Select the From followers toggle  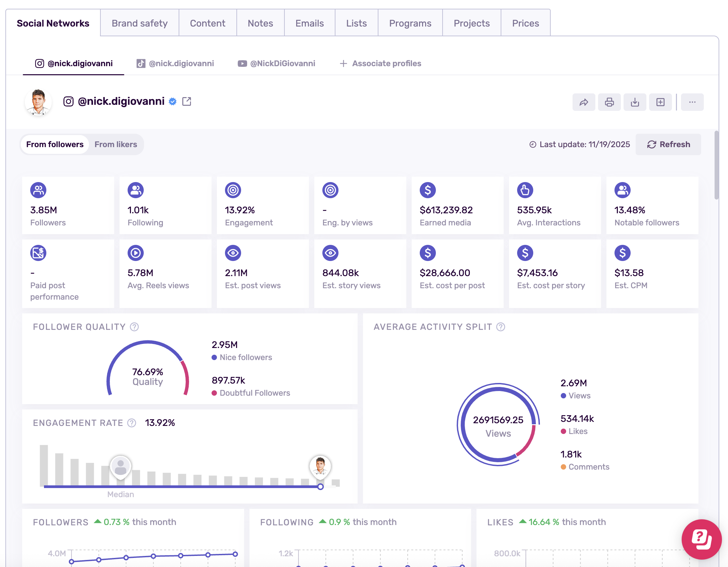click(55, 144)
